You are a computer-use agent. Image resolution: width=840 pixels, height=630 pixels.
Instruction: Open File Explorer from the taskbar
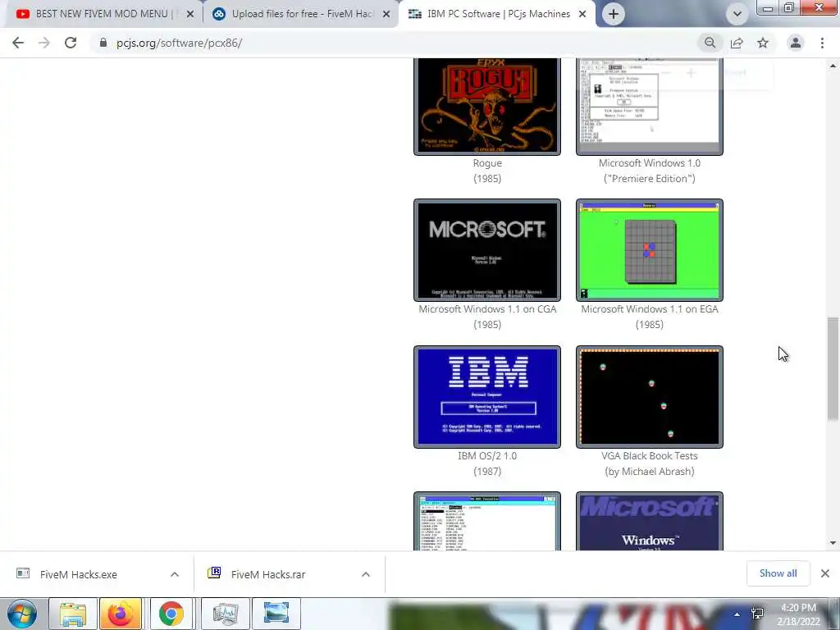point(73,614)
